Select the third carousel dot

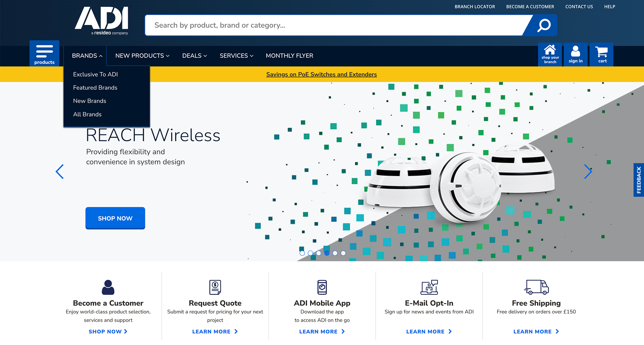click(319, 253)
